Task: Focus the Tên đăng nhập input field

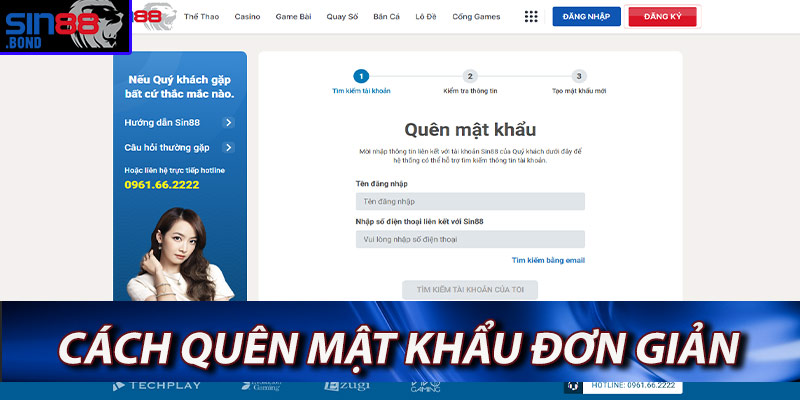Action: pos(470,202)
